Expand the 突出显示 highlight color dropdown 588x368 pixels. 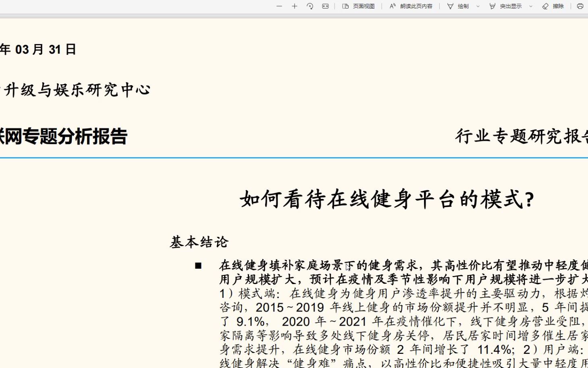coord(531,6)
